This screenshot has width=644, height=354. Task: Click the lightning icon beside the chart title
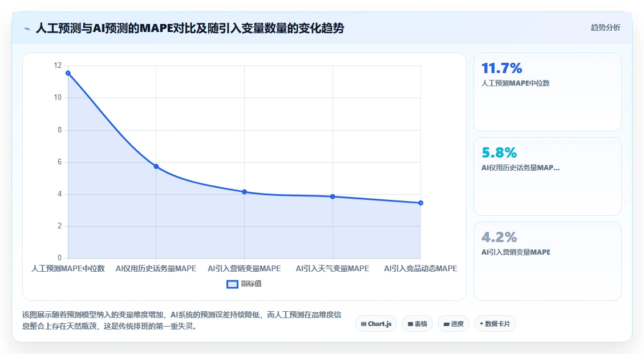tap(27, 29)
